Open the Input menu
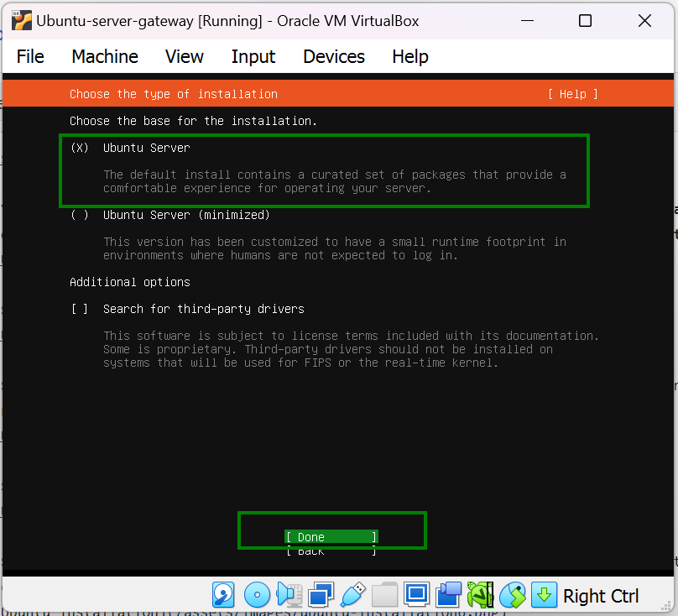Image resolution: width=678 pixels, height=616 pixels. [253, 57]
